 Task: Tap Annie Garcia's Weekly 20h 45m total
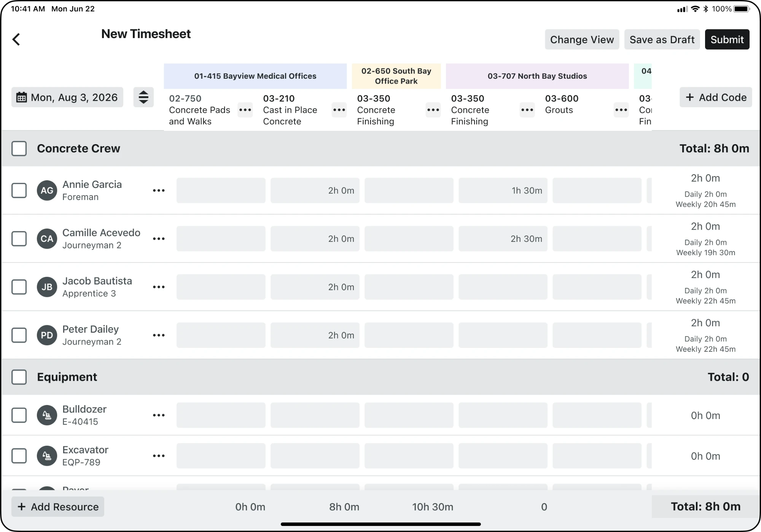point(705,205)
